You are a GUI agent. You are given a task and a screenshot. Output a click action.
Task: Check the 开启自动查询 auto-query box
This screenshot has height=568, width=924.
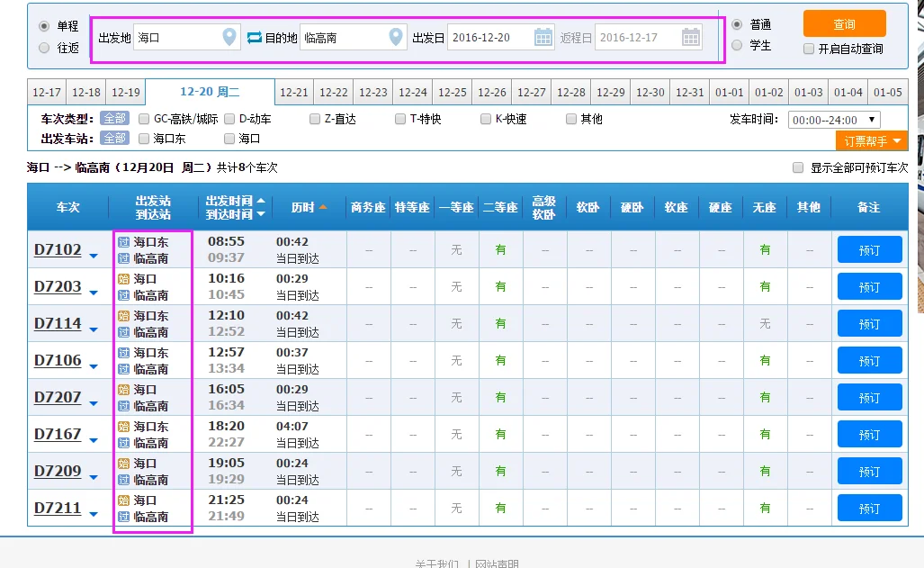[x=809, y=49]
